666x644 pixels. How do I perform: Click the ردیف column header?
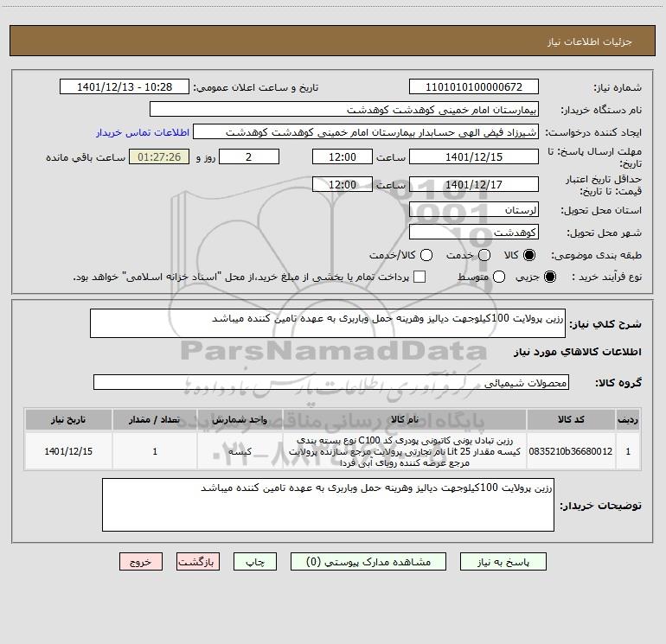coord(628,419)
